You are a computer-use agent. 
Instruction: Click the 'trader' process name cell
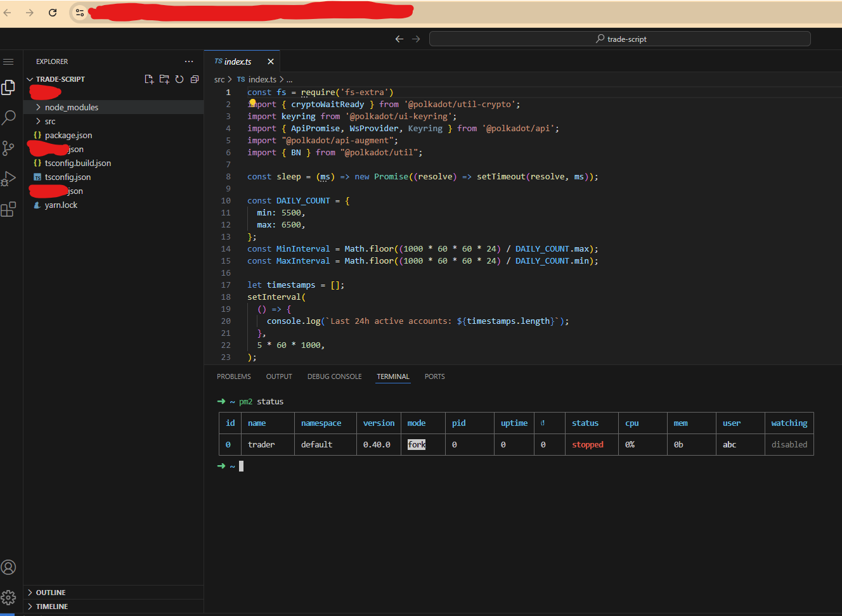click(x=261, y=444)
